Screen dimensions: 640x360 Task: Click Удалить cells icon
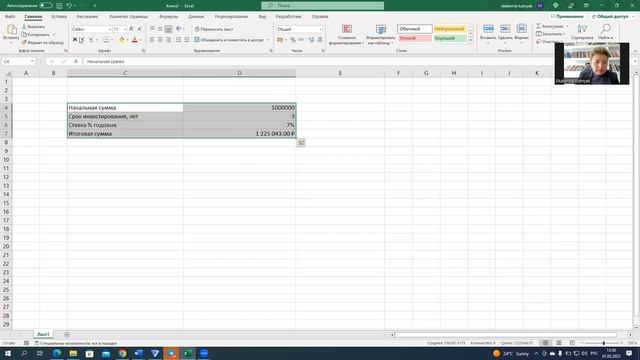pyautogui.click(x=505, y=29)
